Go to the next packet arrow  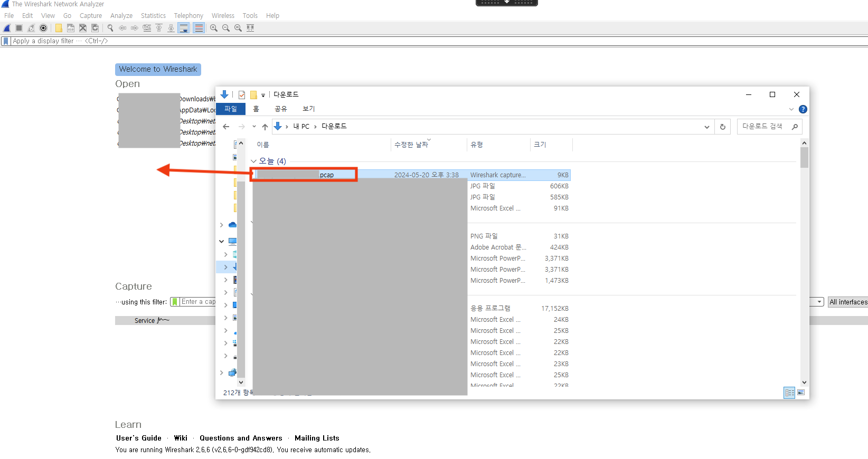[135, 28]
